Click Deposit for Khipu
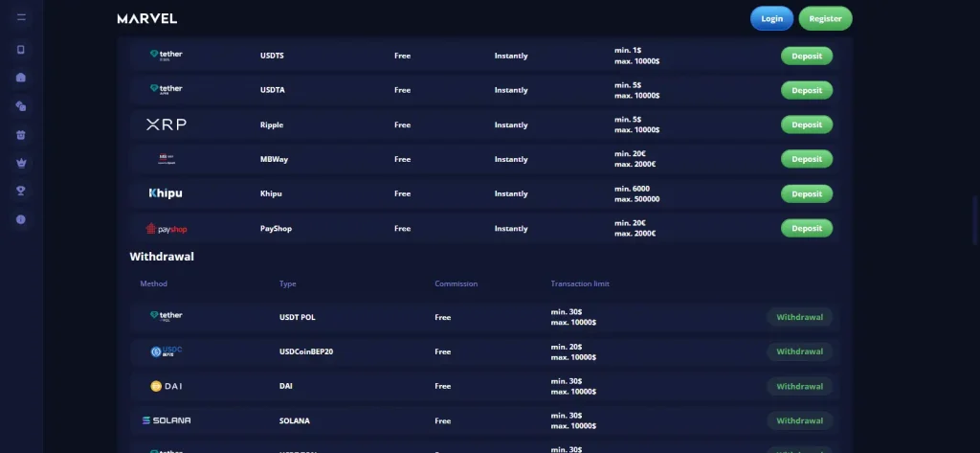980x453 pixels. coord(807,194)
